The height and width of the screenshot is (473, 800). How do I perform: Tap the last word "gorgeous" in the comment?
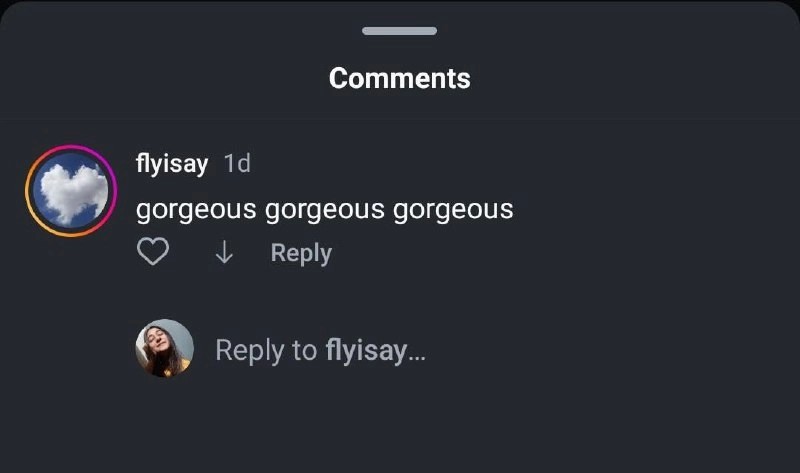(x=453, y=210)
